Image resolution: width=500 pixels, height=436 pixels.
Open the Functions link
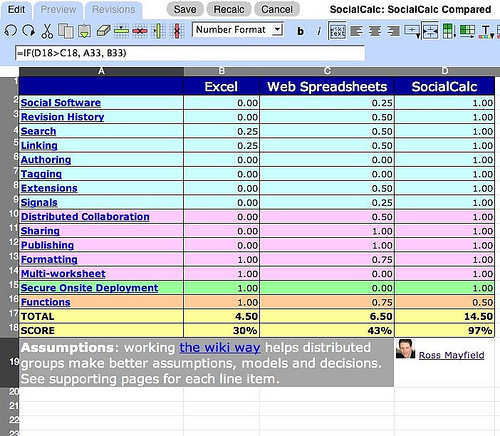point(45,302)
